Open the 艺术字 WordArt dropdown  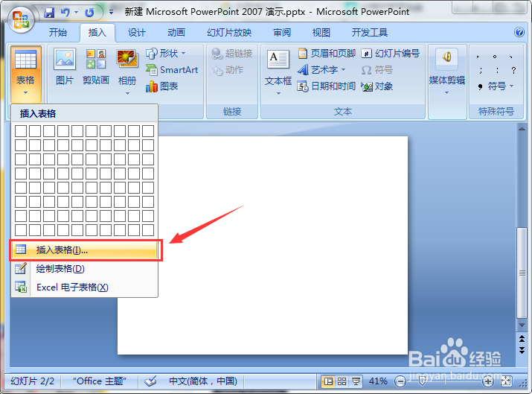[x=321, y=70]
